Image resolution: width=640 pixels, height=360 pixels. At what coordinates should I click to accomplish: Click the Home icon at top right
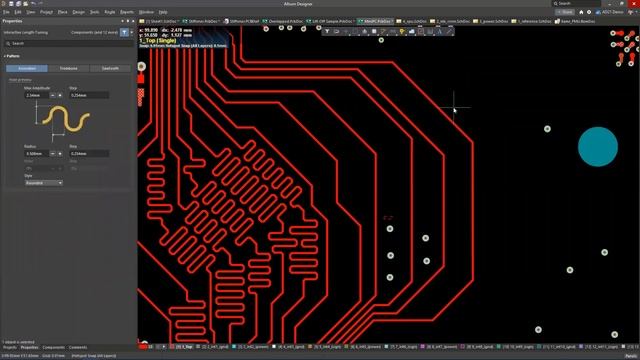tap(581, 12)
